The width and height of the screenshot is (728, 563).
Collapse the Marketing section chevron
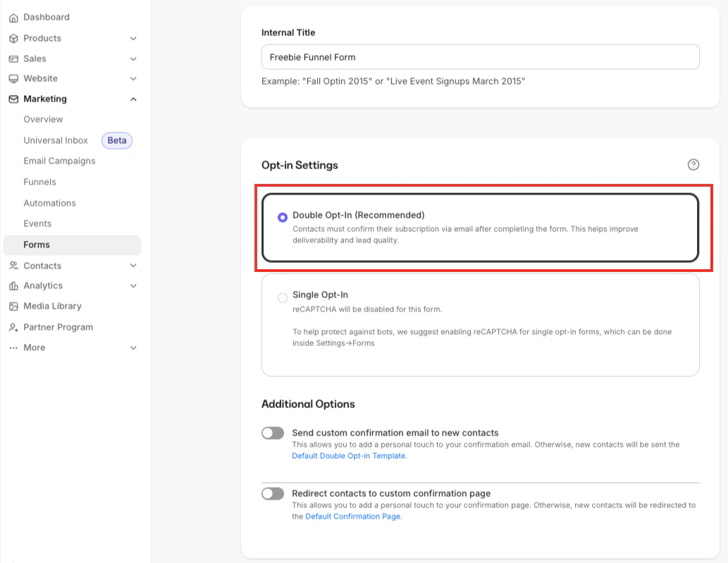tap(133, 99)
